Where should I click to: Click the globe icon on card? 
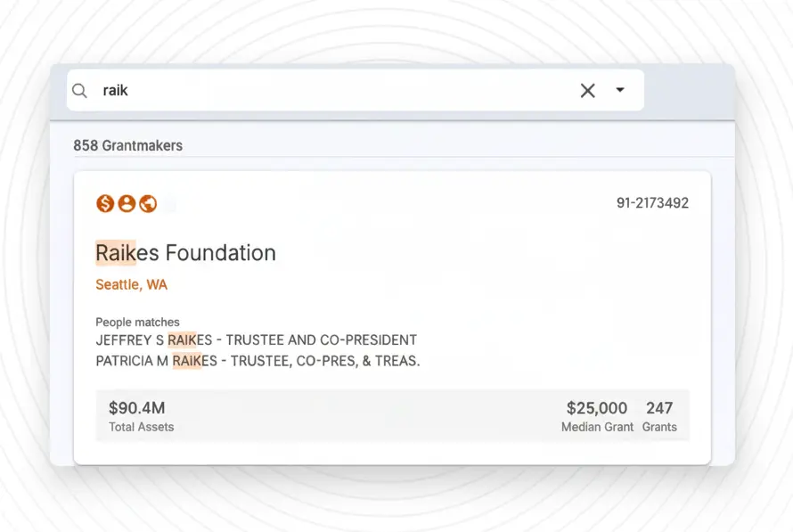coord(148,204)
